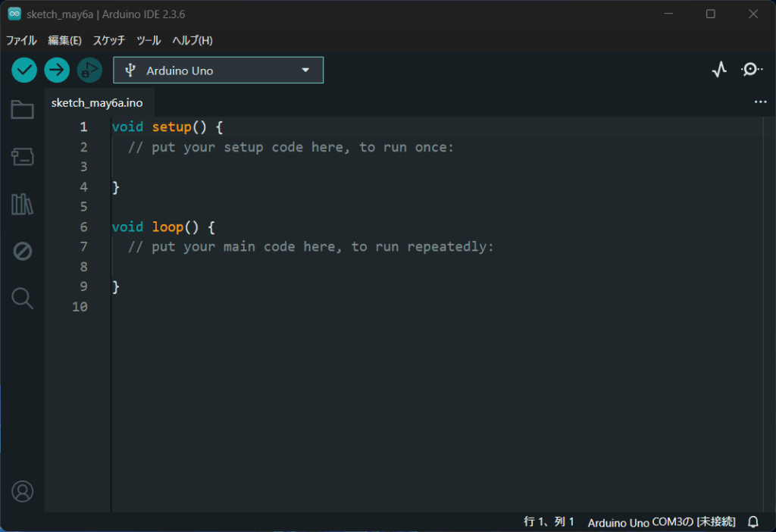The width and height of the screenshot is (776, 532).
Task: Open the Serial Monitor
Action: pos(752,70)
